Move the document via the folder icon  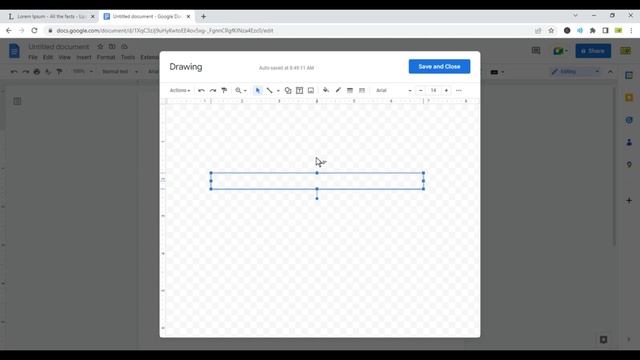(112, 47)
